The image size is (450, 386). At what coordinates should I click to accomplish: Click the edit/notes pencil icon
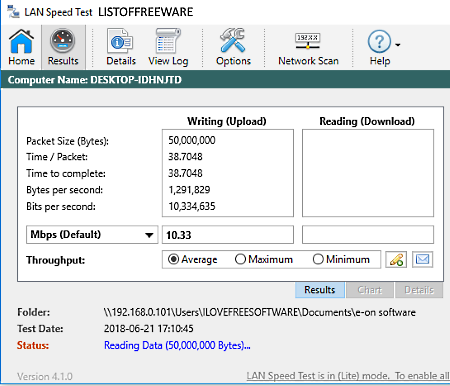click(396, 259)
